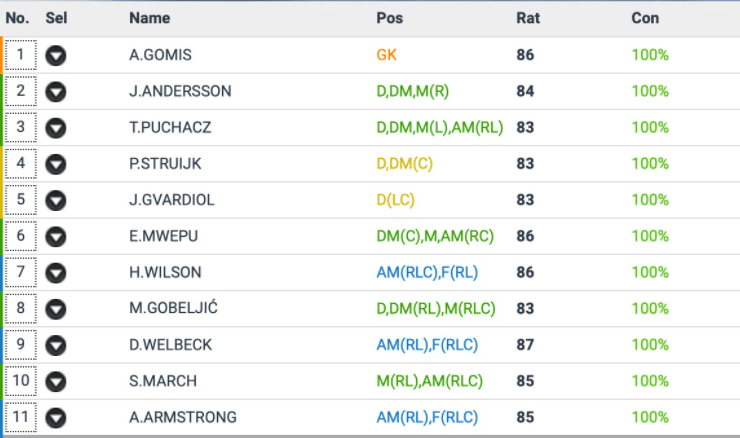Sort table by Name column header
This screenshot has height=438, width=740.
150,18
